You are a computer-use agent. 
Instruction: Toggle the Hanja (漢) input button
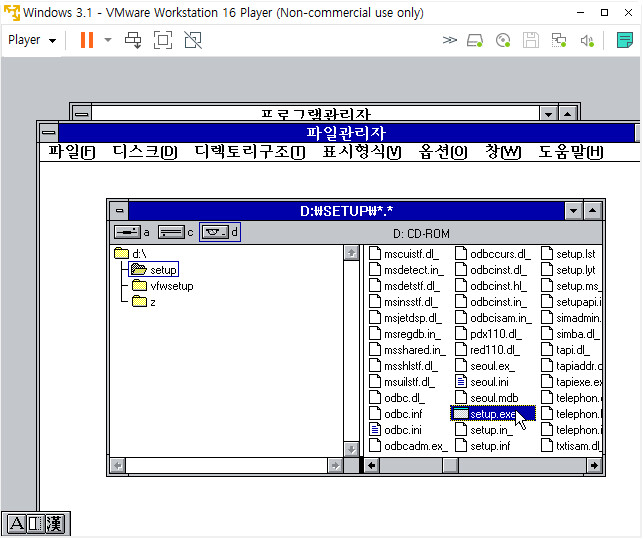[x=54, y=524]
